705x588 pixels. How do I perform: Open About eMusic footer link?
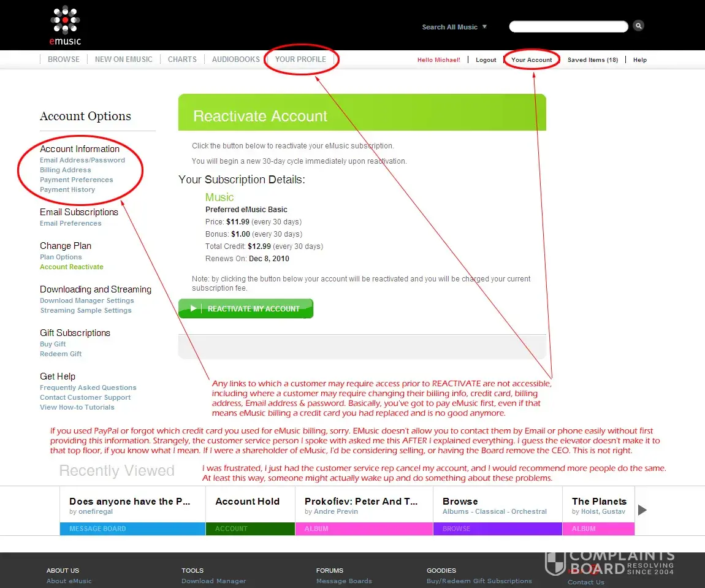(x=69, y=581)
